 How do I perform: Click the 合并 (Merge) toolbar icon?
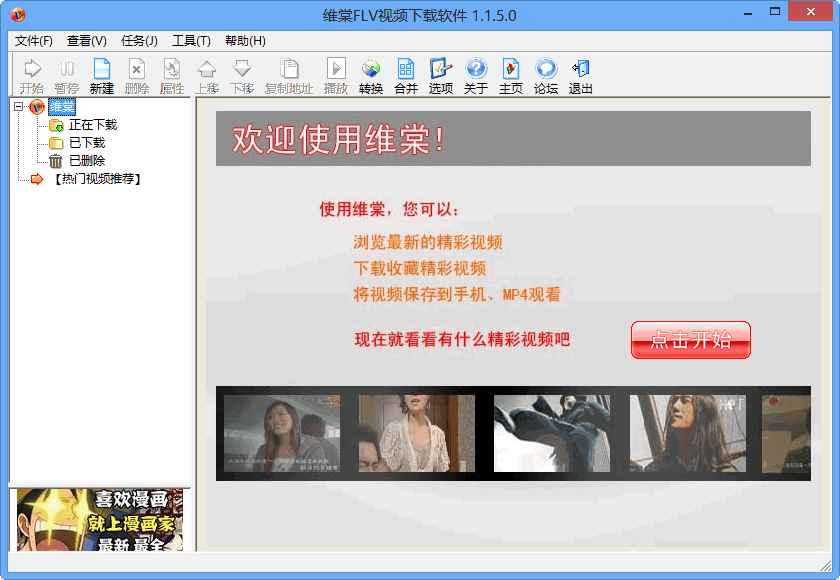(x=406, y=75)
